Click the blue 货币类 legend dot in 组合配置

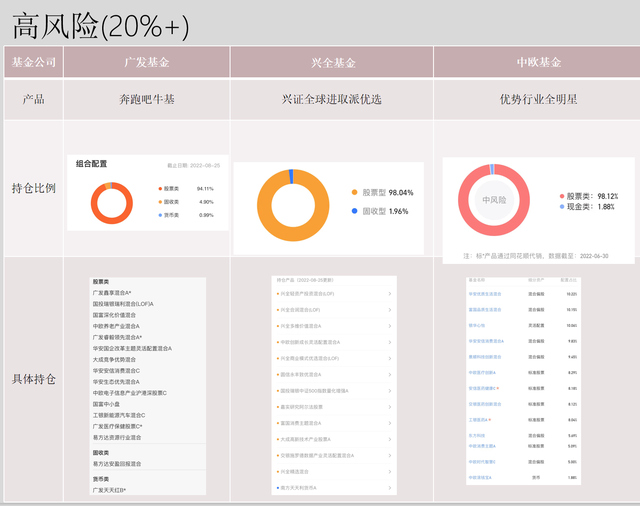[x=160, y=215]
